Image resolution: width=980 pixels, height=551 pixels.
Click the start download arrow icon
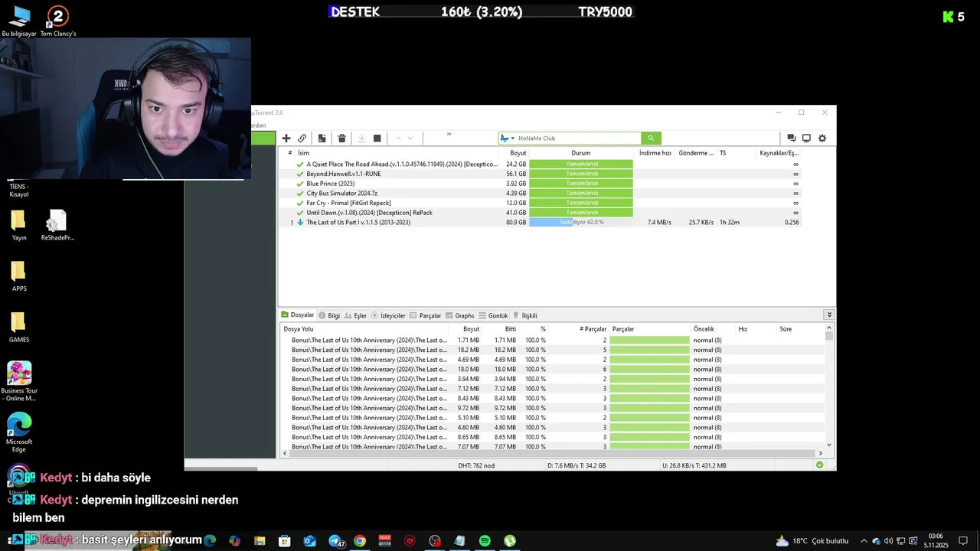click(362, 139)
